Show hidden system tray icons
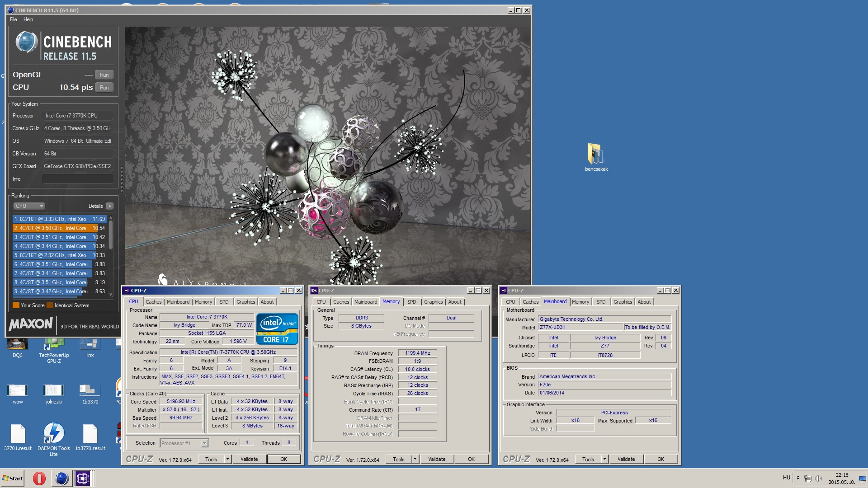Viewport: 868px width, 488px height. (798, 478)
